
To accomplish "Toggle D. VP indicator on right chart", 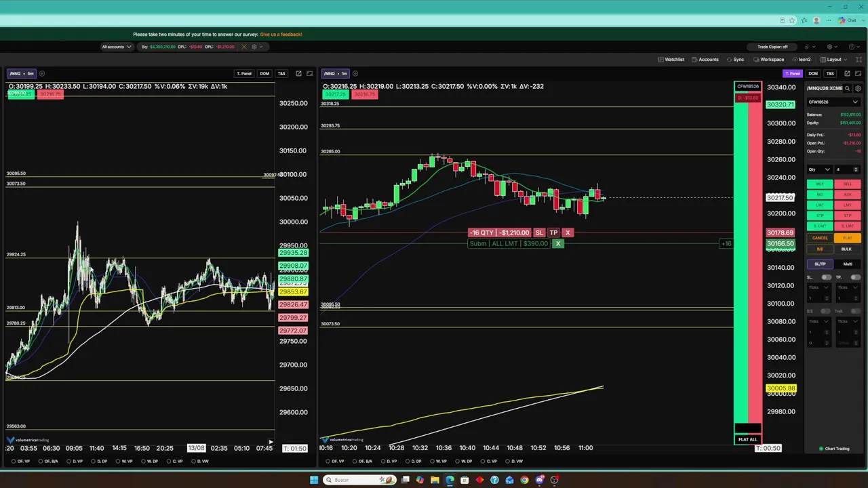I will [389, 462].
